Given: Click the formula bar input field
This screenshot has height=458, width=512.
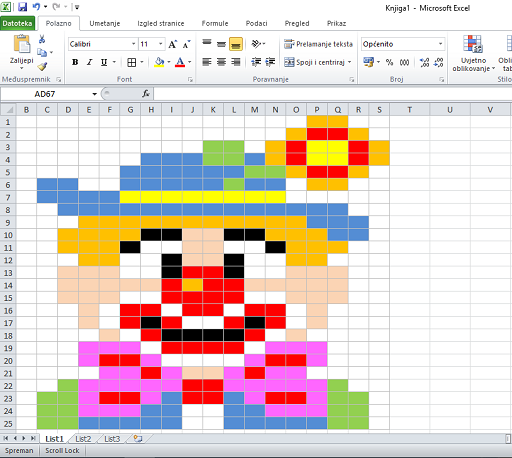Looking at the screenshot, I should pyautogui.click(x=333, y=94).
